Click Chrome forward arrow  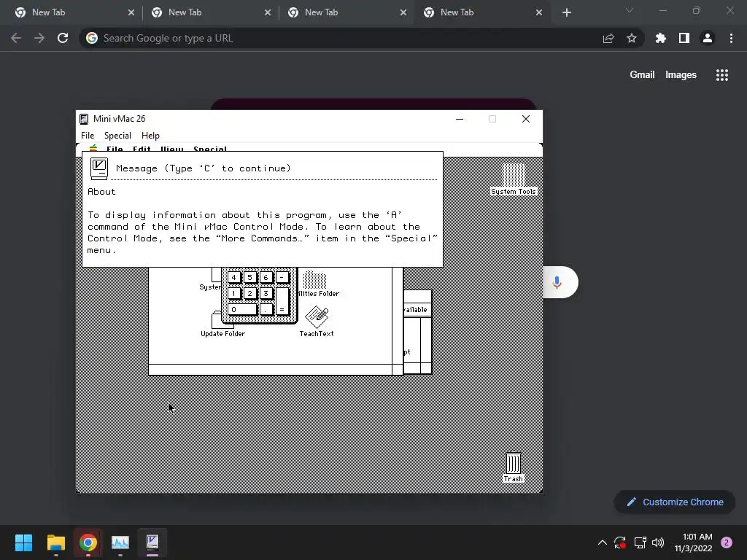[x=39, y=38]
